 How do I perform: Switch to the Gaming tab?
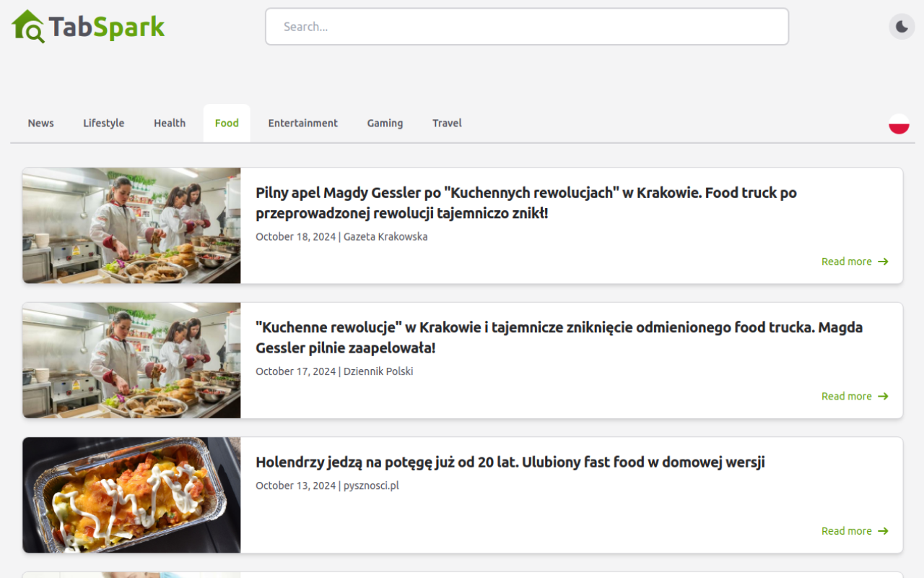[x=385, y=123]
